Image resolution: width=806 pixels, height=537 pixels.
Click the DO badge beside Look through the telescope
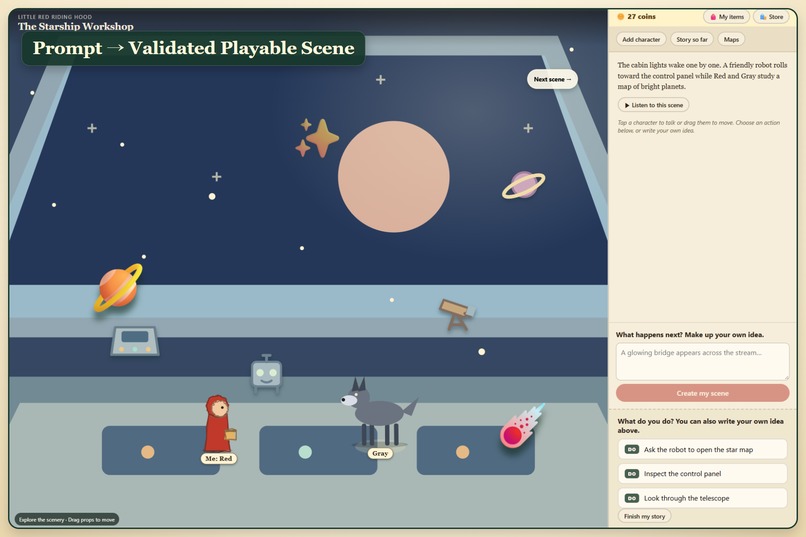pyautogui.click(x=632, y=498)
